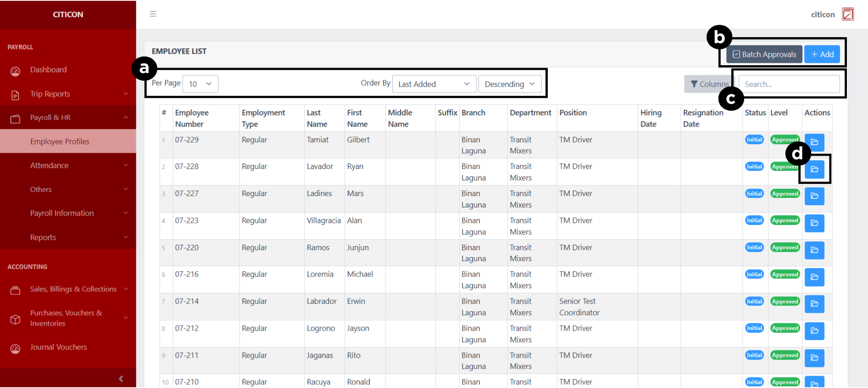Select Employee Profiles in sidebar
The height and width of the screenshot is (388, 868).
[60, 141]
